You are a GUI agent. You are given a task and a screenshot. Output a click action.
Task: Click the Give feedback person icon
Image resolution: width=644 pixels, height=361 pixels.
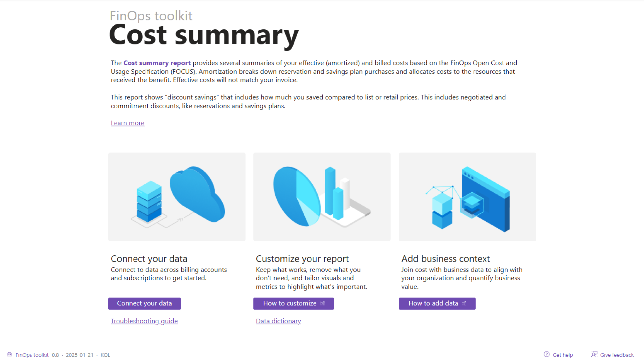tap(594, 354)
